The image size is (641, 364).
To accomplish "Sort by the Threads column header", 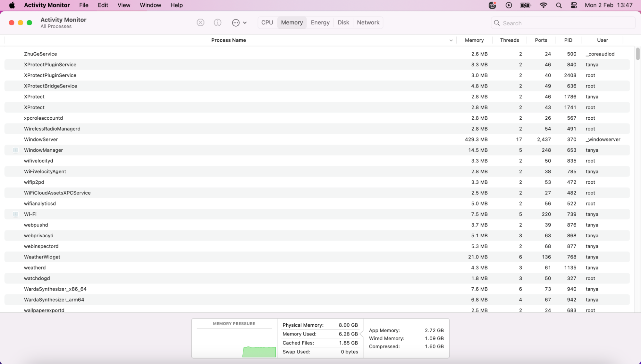I will point(509,40).
